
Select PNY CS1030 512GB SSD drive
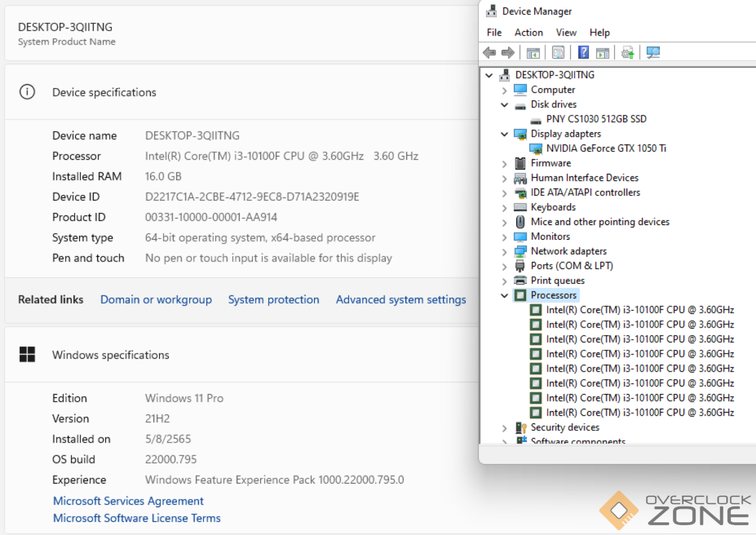(x=596, y=119)
